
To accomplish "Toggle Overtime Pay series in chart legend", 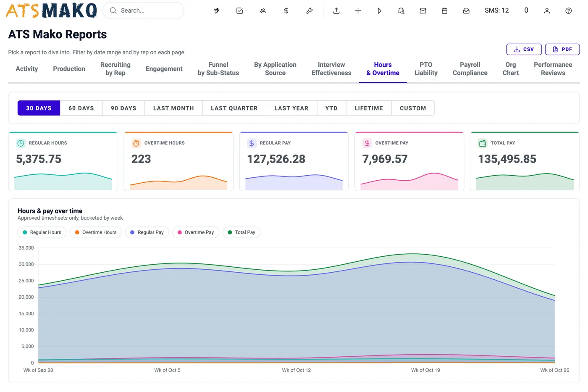I will (196, 232).
